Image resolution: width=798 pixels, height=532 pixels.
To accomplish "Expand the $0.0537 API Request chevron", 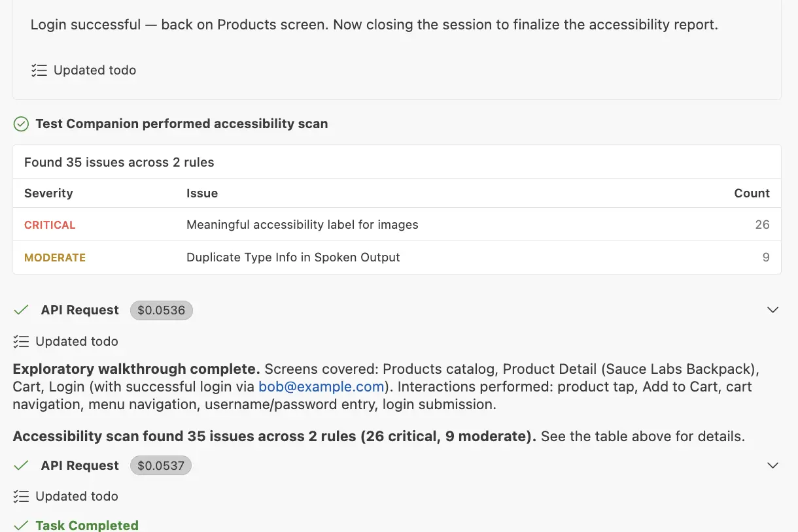I will click(x=772, y=465).
